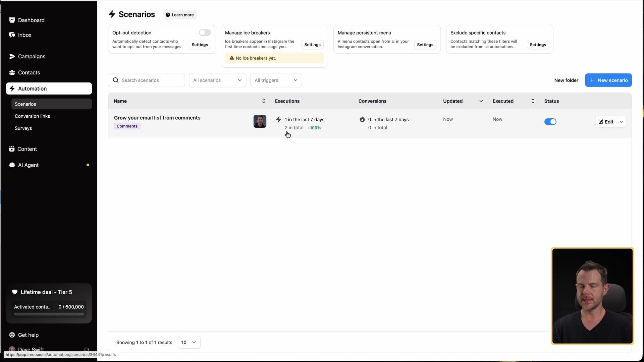Open the Dashboard icon in sidebar
Screen dimensions: 644x362
tap(12, 20)
